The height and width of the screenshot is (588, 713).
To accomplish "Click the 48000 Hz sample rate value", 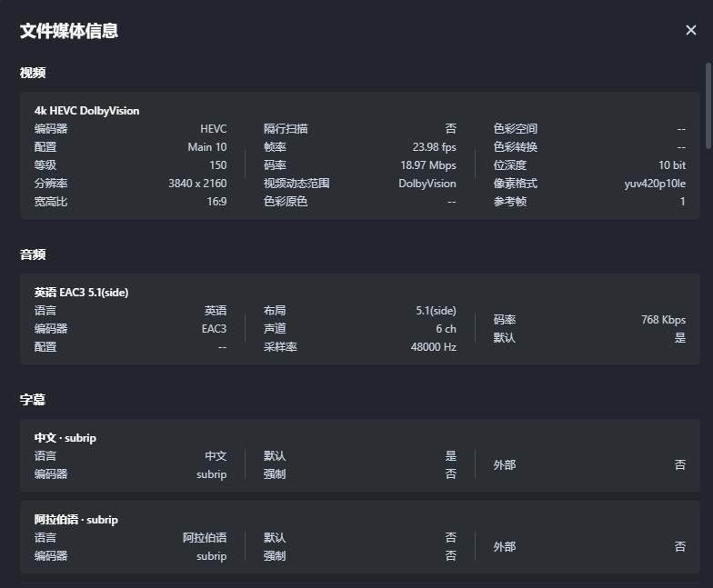I will [433, 347].
